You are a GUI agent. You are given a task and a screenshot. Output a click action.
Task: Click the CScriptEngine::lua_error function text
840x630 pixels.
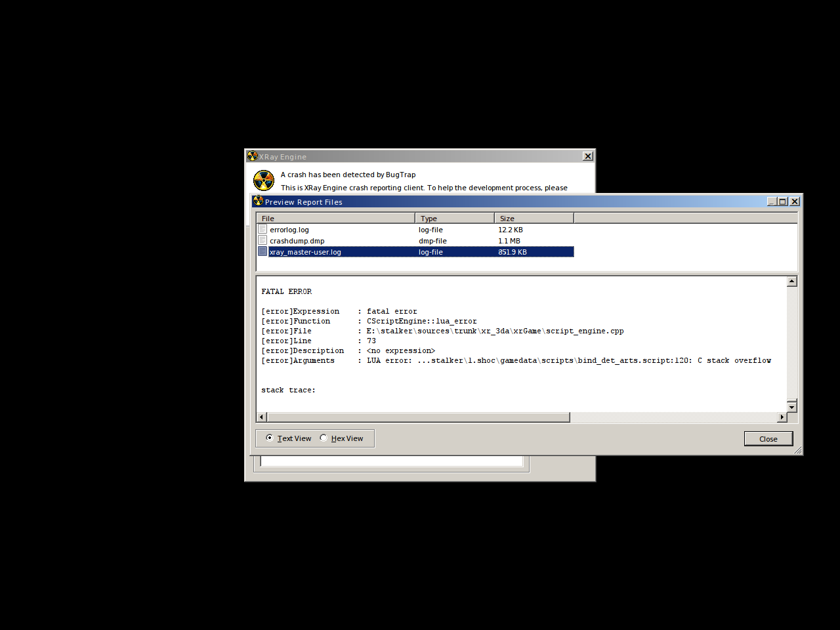pyautogui.click(x=422, y=321)
